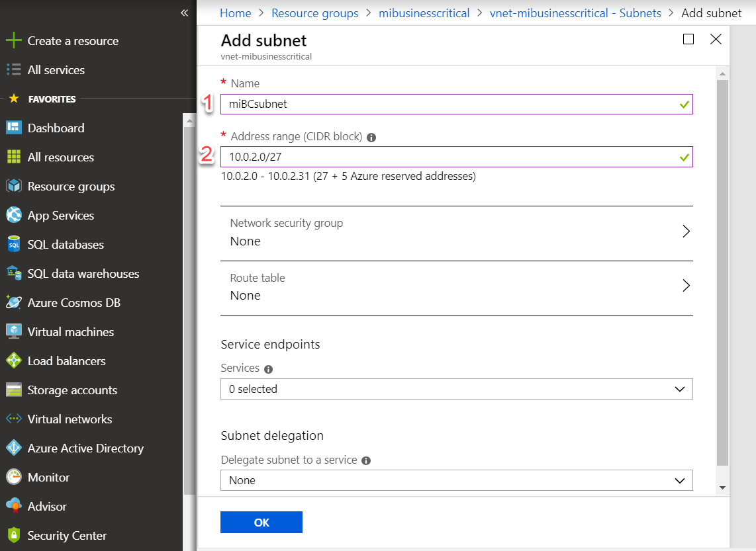Open the Services dropdown

456,389
